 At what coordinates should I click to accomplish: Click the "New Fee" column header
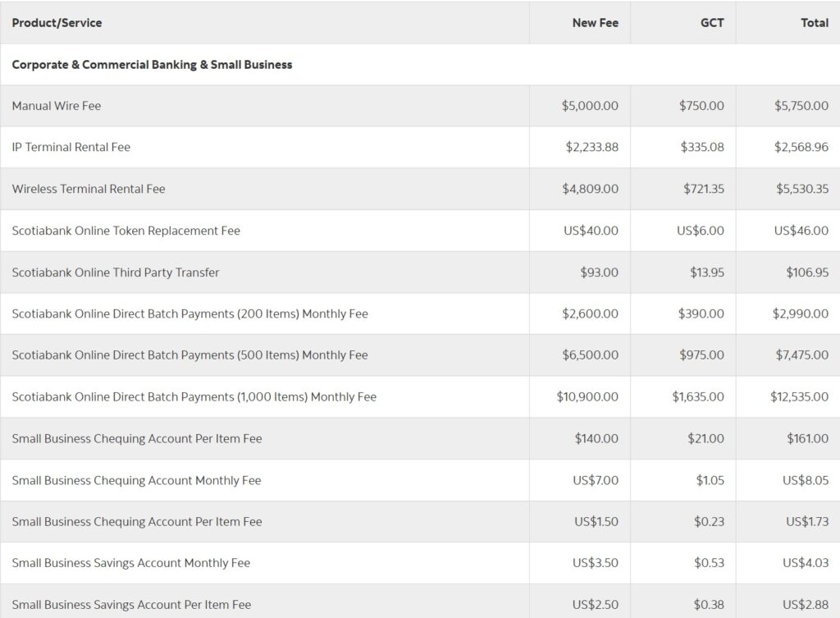[596, 22]
